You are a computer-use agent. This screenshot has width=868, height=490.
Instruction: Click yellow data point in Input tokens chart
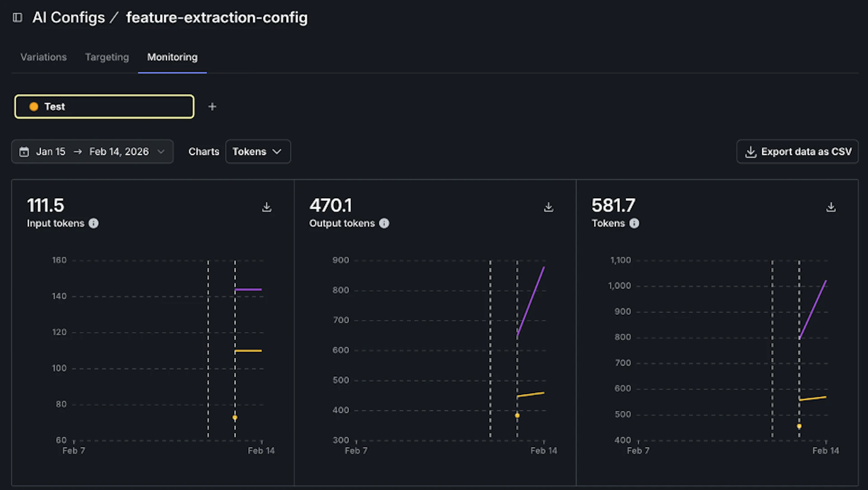pyautogui.click(x=235, y=418)
